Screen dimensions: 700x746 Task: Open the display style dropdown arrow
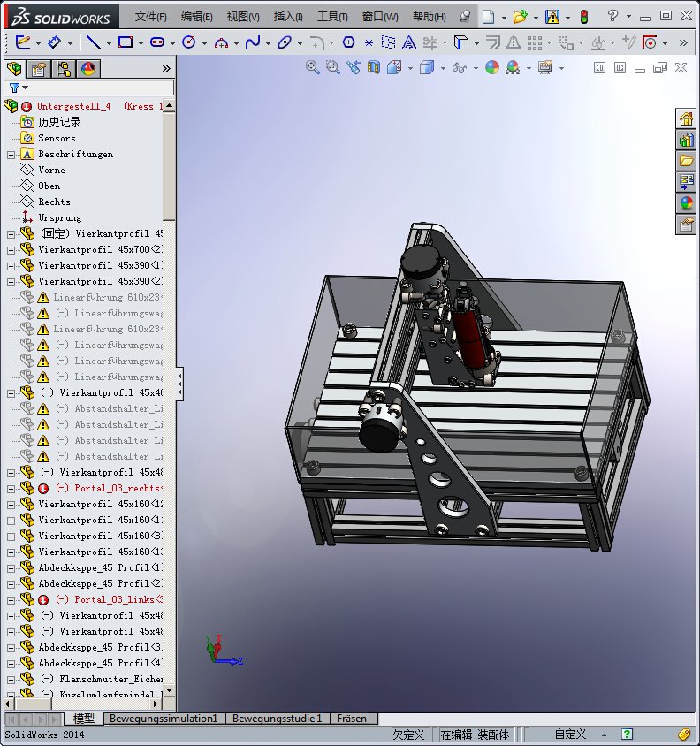(x=443, y=69)
